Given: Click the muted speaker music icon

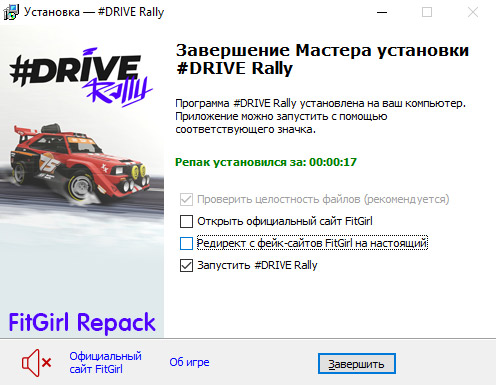Looking at the screenshot, I should (36, 363).
